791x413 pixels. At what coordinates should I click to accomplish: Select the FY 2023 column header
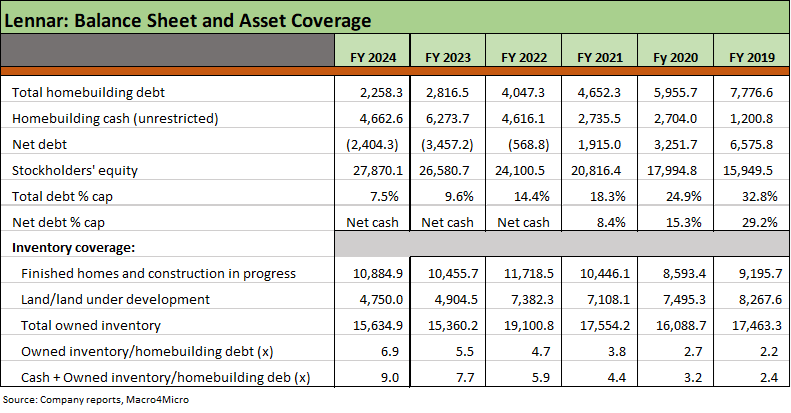coord(448,57)
